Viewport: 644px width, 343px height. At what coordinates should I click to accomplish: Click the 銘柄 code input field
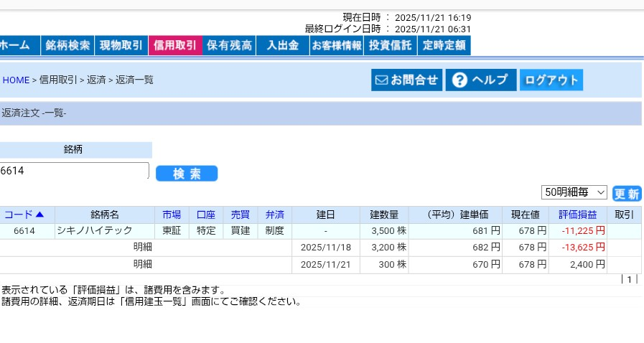74,171
